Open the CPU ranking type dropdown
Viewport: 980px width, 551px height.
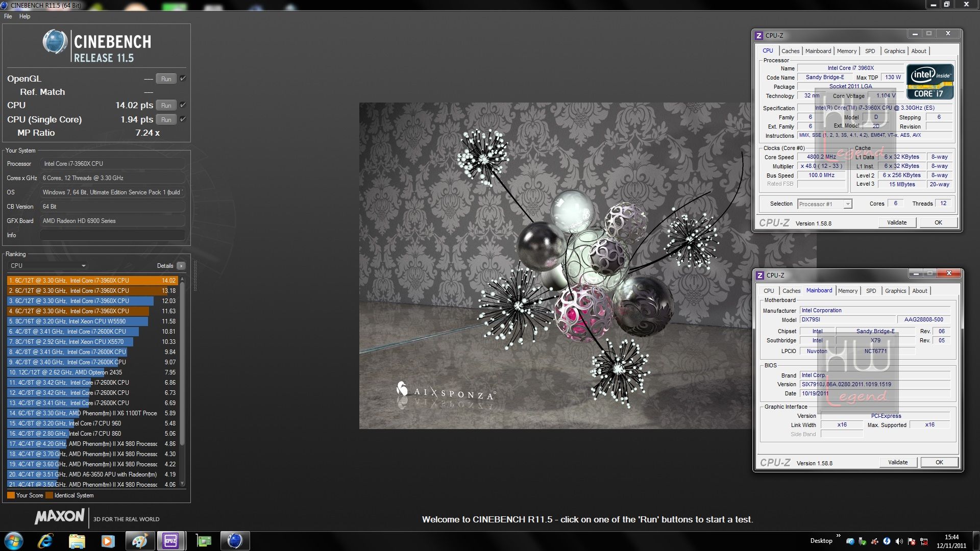pos(48,266)
